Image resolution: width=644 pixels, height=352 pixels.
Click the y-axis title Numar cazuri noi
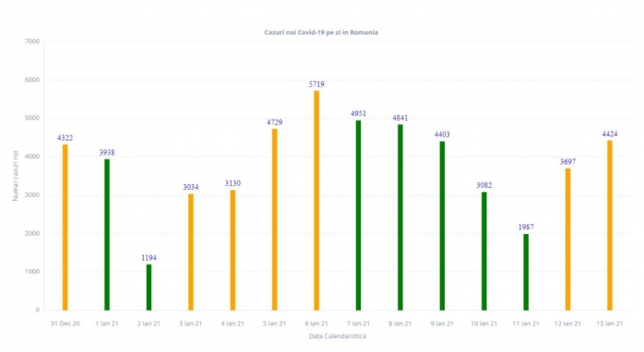(15, 176)
